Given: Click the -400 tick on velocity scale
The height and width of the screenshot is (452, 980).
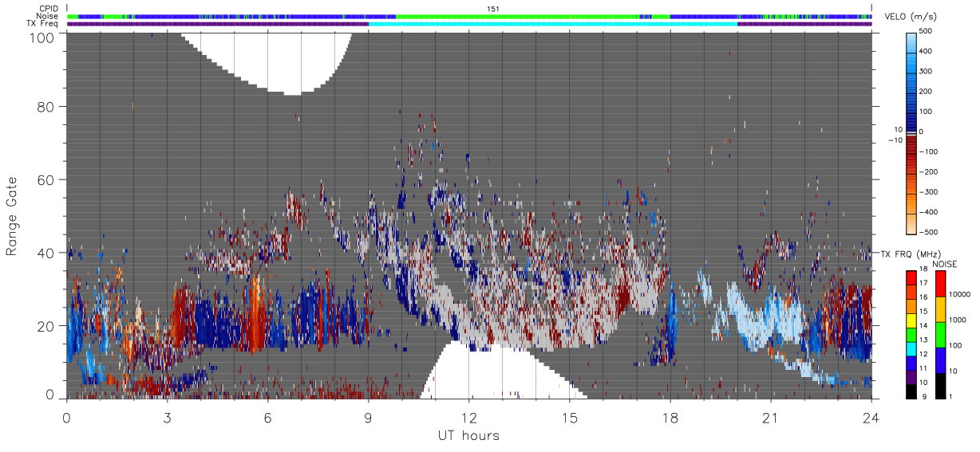Looking at the screenshot, I should click(930, 212).
